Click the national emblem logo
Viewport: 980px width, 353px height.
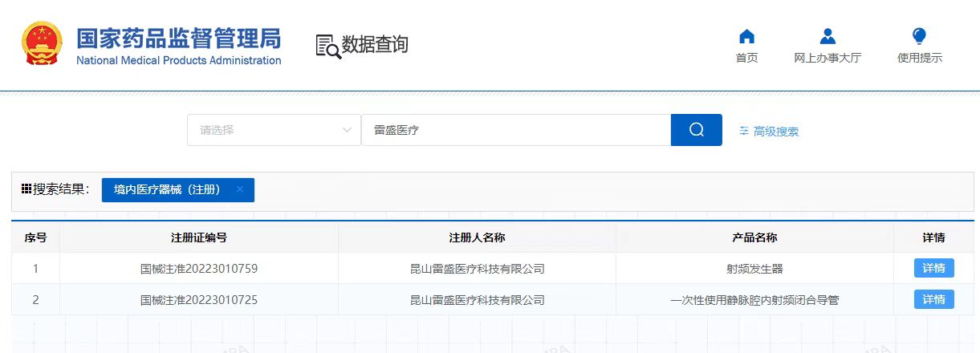[x=43, y=43]
